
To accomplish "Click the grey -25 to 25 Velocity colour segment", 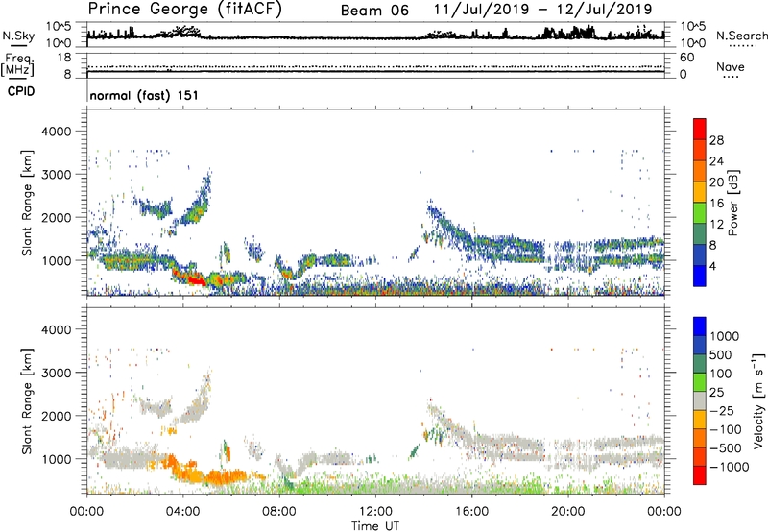I will pyautogui.click(x=700, y=400).
